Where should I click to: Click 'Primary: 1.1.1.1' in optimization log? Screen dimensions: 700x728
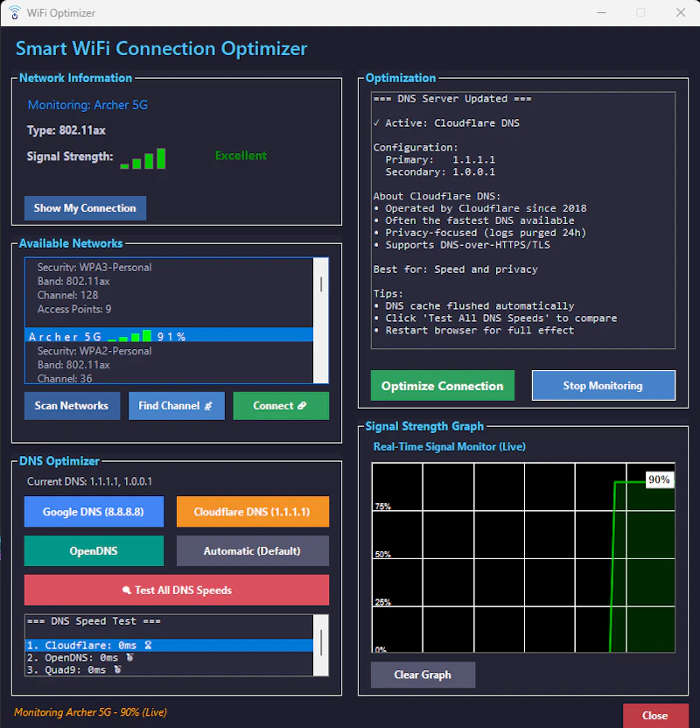[x=440, y=160]
